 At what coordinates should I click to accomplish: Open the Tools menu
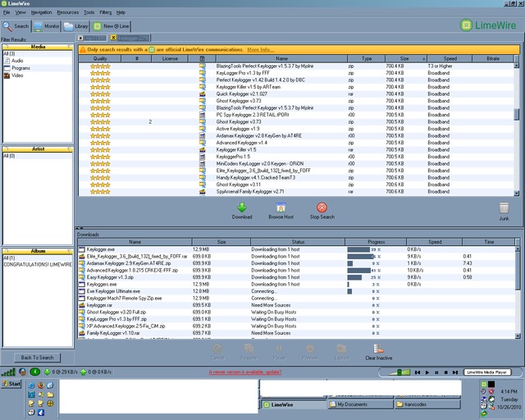[89, 12]
